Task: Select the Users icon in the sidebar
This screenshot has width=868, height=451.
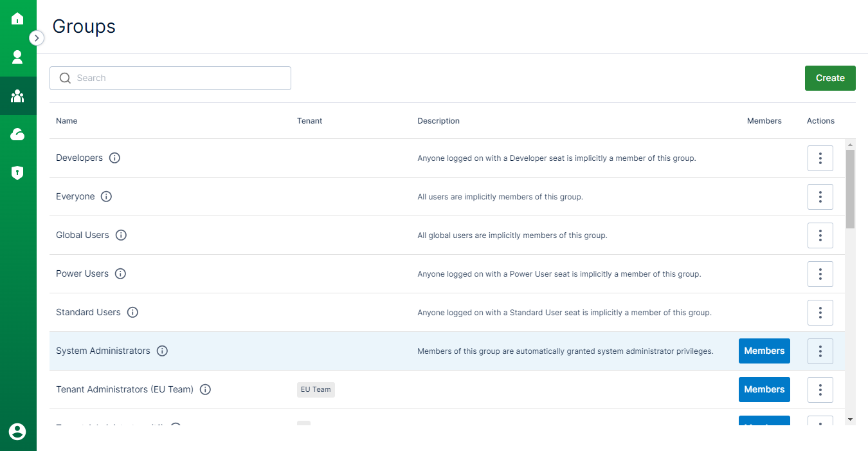Action: click(x=18, y=57)
